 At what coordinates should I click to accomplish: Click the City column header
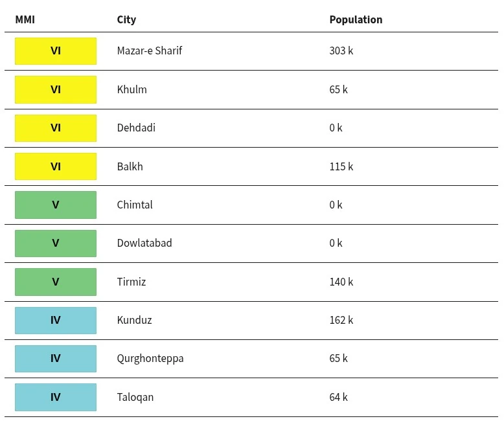126,20
